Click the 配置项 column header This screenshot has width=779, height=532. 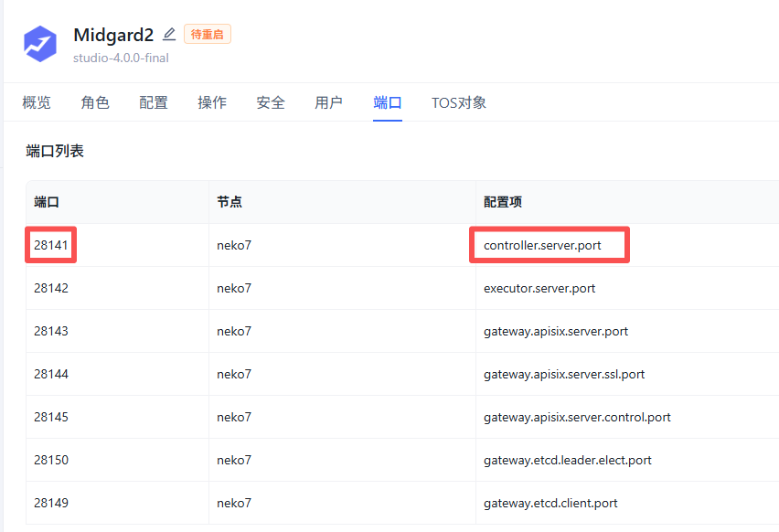point(503,202)
